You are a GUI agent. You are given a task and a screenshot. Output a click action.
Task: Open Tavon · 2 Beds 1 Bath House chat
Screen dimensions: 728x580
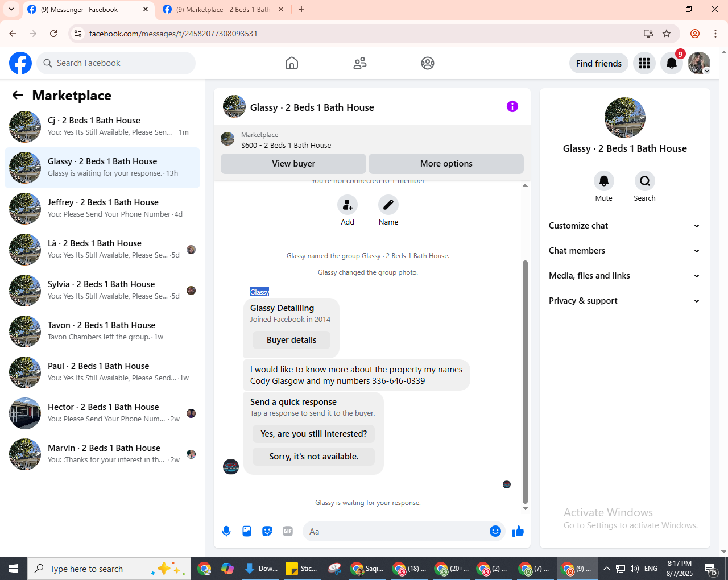[102, 332]
